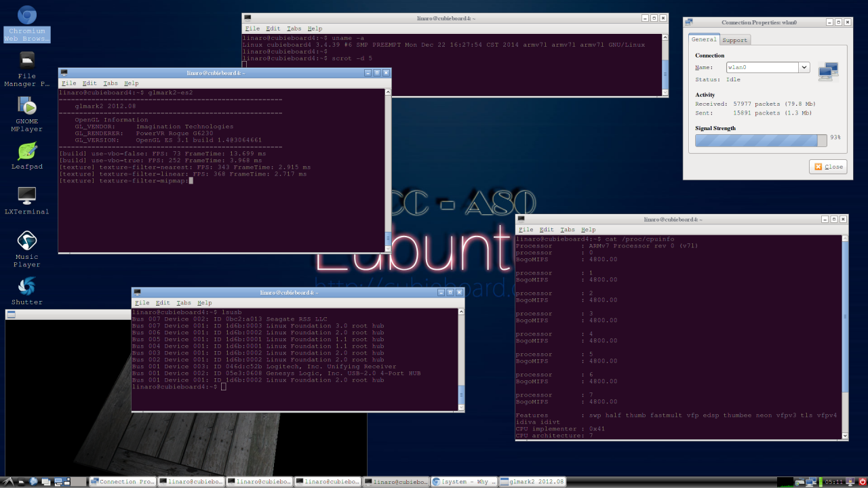Open Tabs menu in the lsusb terminal
Screen dimensions: 868x488
click(x=183, y=303)
